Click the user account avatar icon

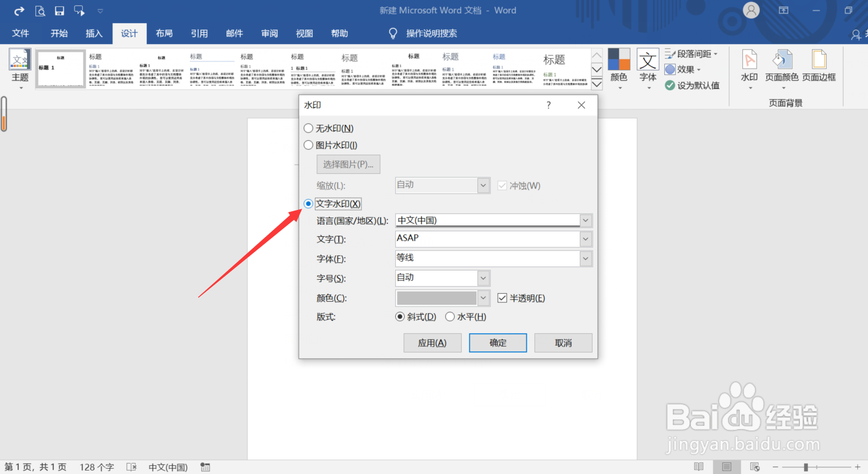(752, 10)
